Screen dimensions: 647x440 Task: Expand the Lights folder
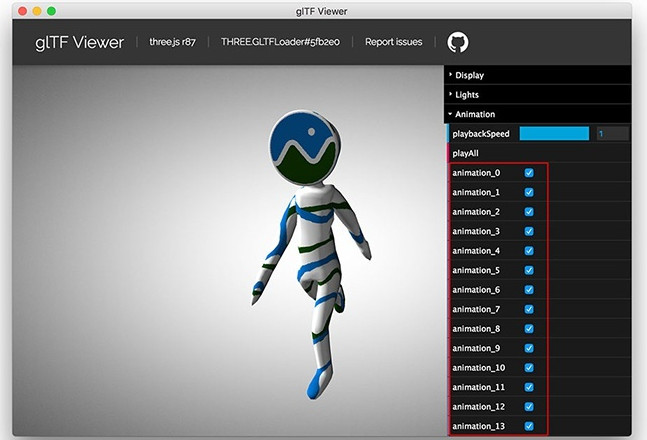(466, 95)
